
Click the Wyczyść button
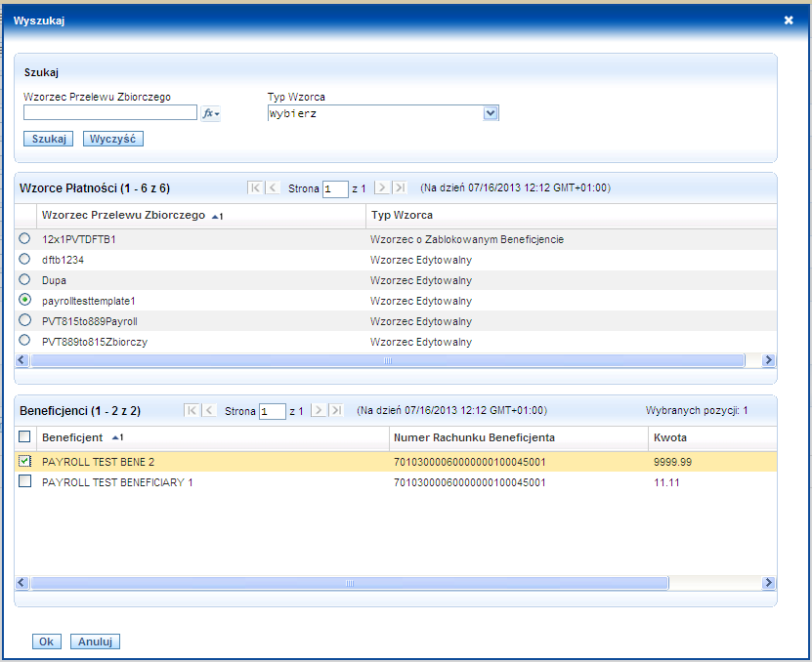113,139
